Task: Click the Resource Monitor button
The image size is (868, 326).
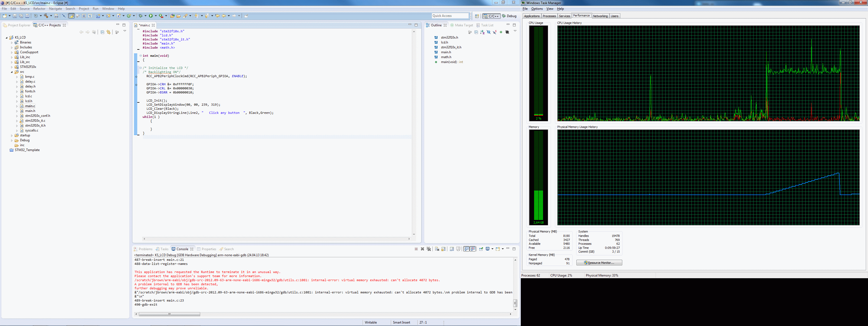Action: coord(599,262)
